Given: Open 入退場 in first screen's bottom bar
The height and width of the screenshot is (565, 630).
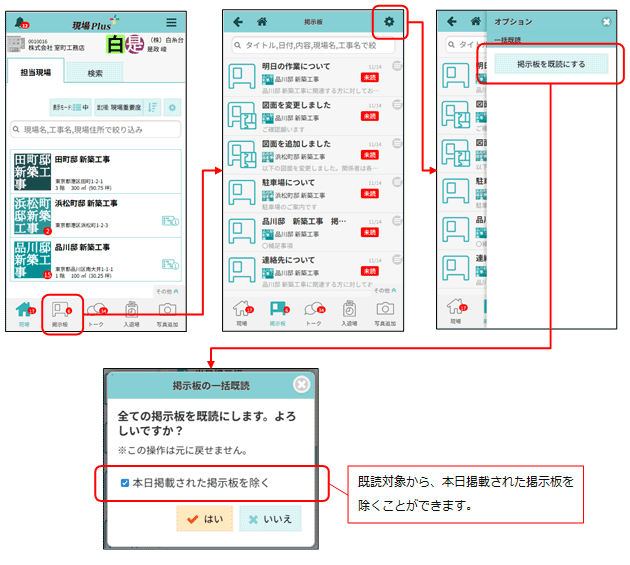Looking at the screenshot, I should (x=131, y=313).
